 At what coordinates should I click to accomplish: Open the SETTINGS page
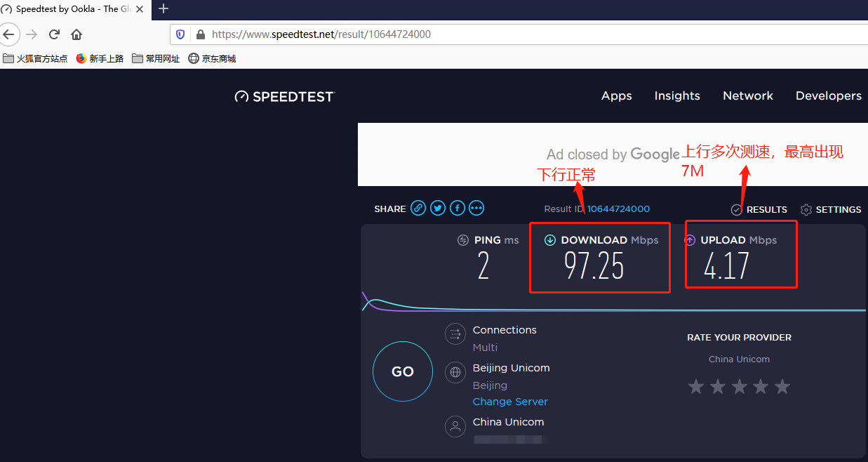[831, 209]
